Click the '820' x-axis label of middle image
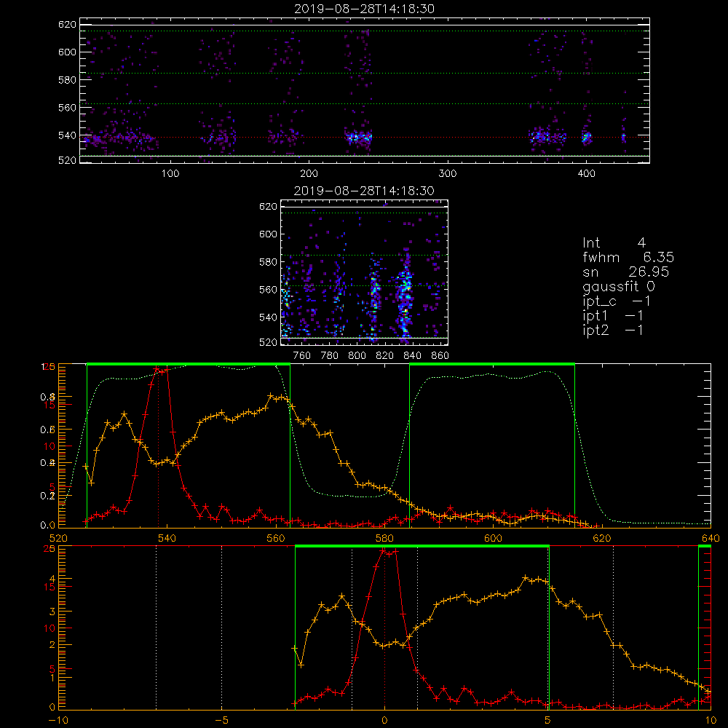The width and height of the screenshot is (728, 728). coord(385,356)
